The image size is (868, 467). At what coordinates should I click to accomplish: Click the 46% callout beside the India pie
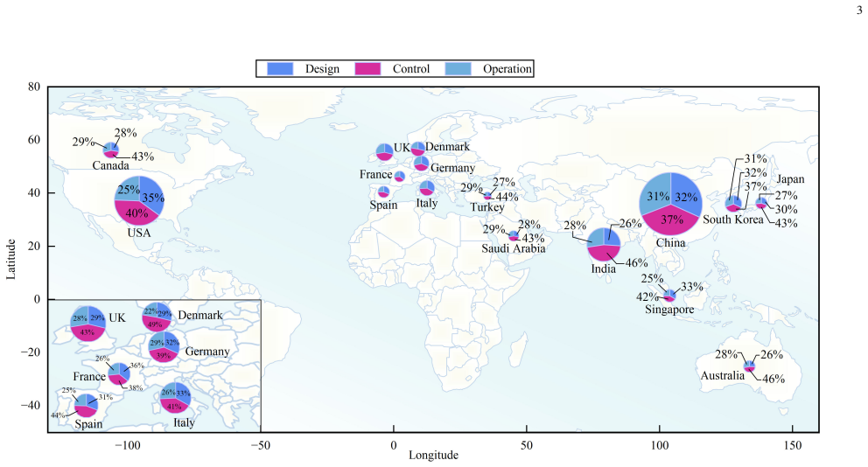coord(637,263)
